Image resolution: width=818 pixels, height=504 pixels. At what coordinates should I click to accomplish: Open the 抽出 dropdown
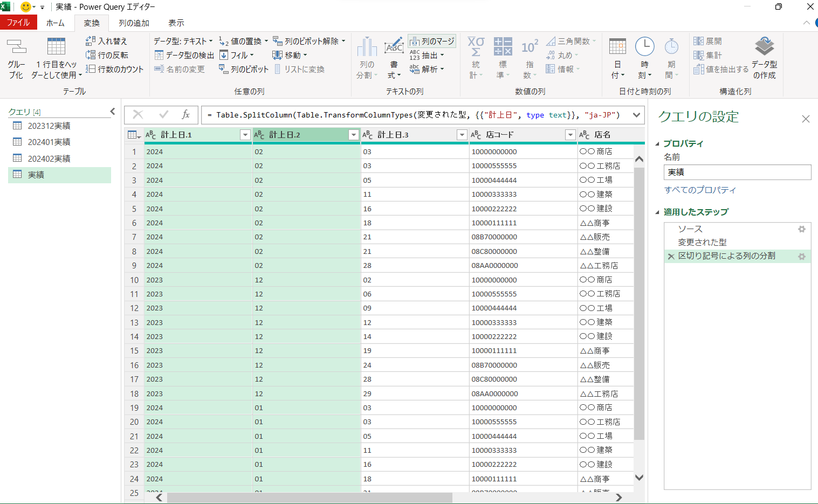coord(427,55)
